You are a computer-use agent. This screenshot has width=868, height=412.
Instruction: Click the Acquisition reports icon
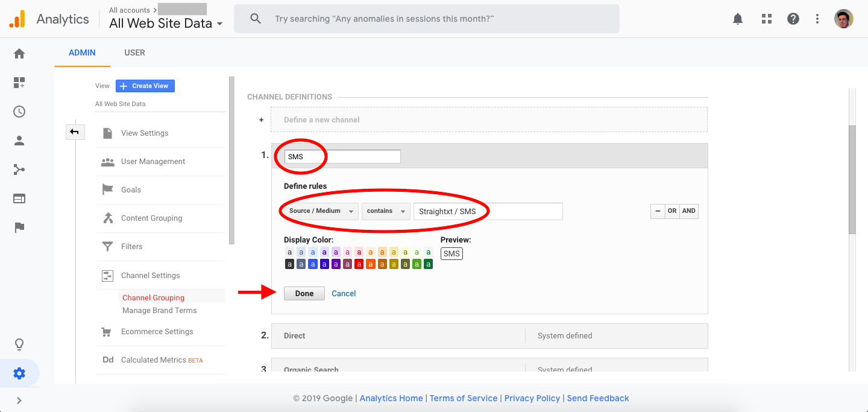click(x=19, y=169)
